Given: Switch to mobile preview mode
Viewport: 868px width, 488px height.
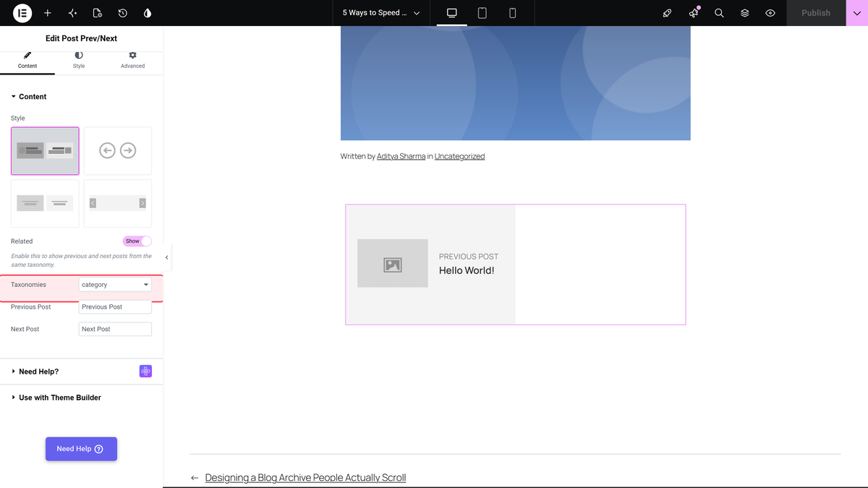Looking at the screenshot, I should click(513, 13).
